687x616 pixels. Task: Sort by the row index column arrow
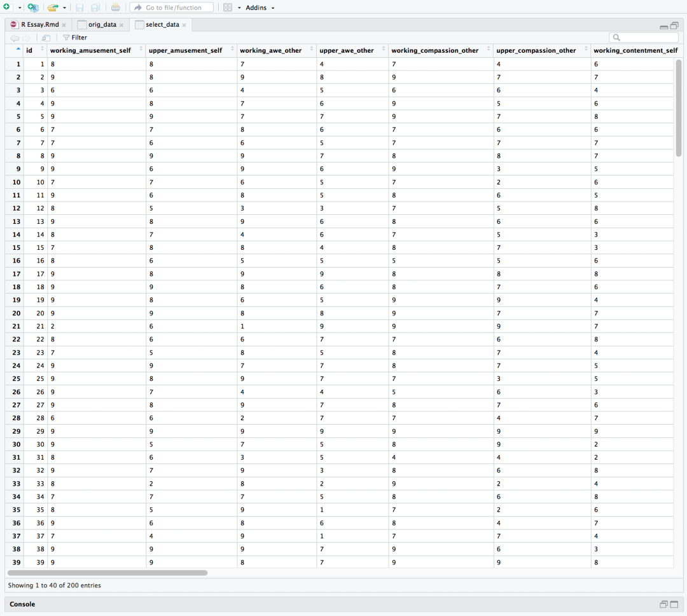tap(18, 49)
